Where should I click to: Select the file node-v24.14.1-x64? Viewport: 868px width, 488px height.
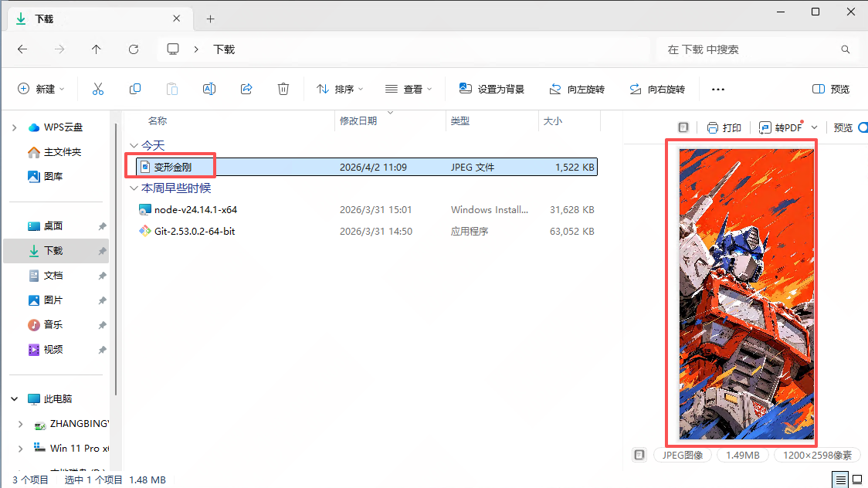coord(195,210)
